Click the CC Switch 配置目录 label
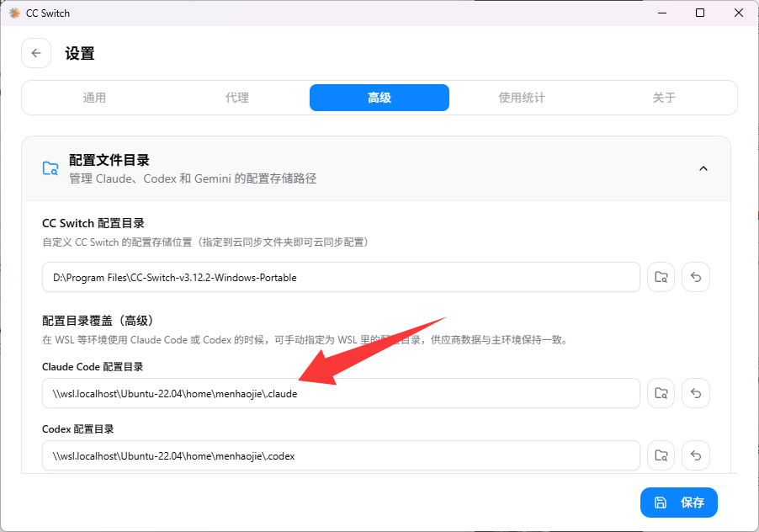 coord(93,223)
